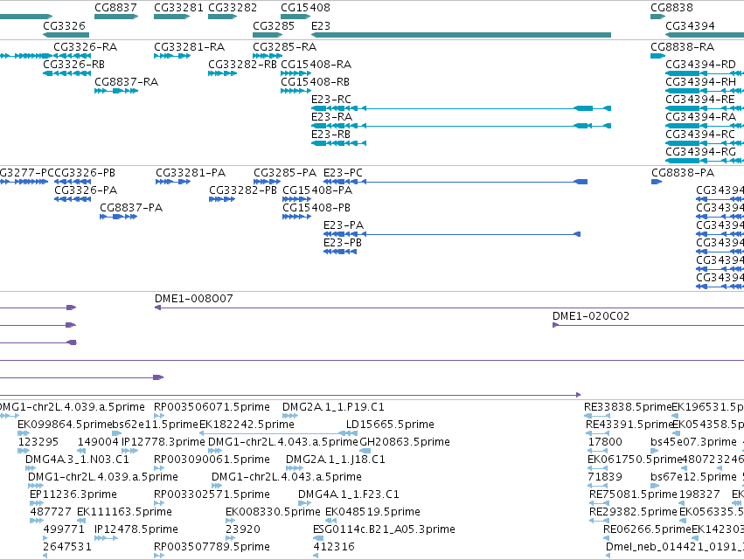744x560 pixels.
Task: Select the CG8838-PA protein feature
Action: pos(657,182)
